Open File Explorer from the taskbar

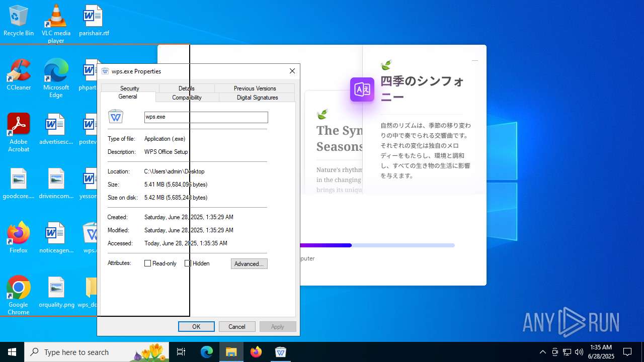pyautogui.click(x=231, y=352)
